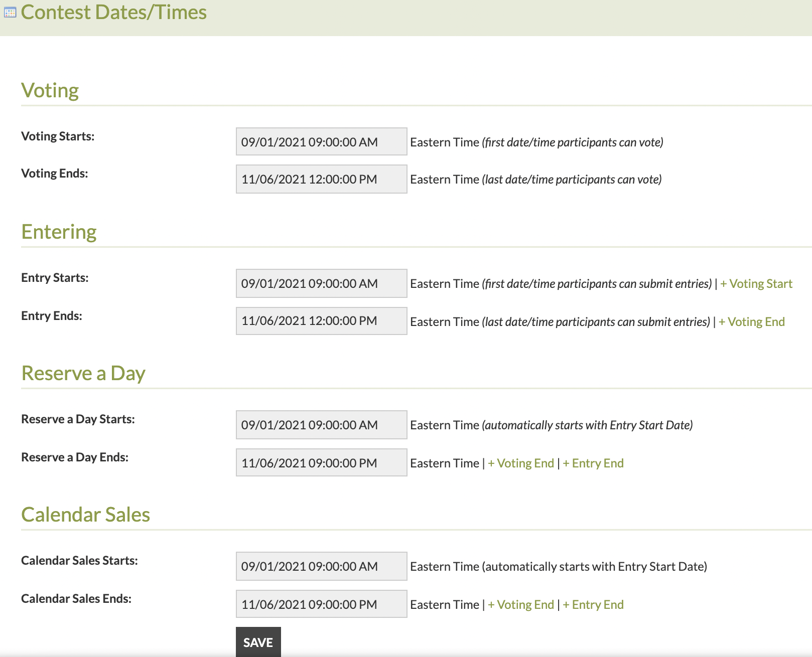The image size is (812, 657).
Task: Click the Voting Starts date field
Action: coord(321,142)
